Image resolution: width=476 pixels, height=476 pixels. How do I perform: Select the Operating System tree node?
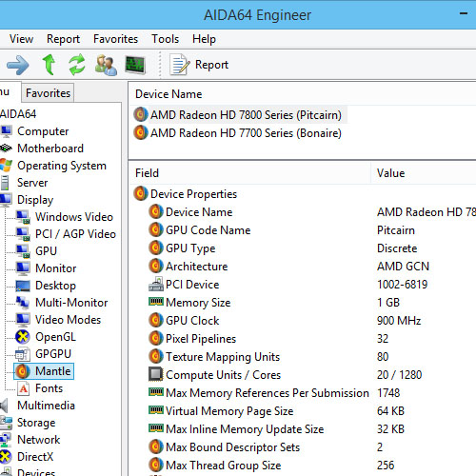coord(62,166)
